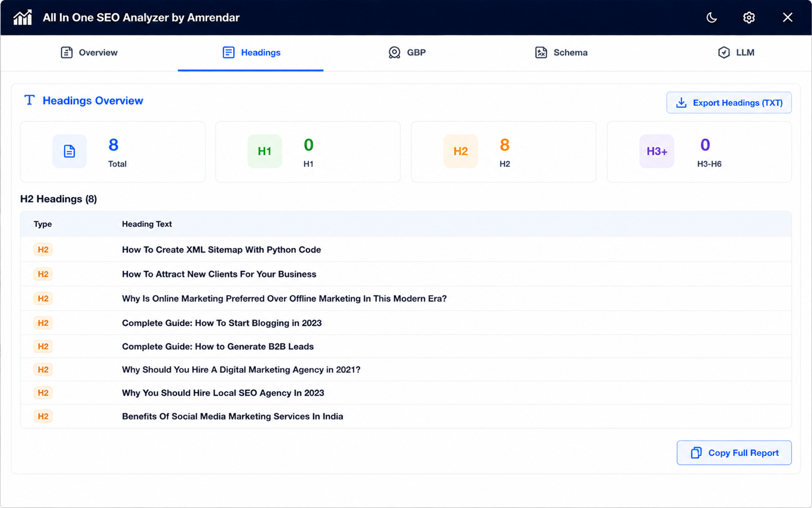
Task: Click the Headings Overview title
Action: pyautogui.click(x=93, y=100)
